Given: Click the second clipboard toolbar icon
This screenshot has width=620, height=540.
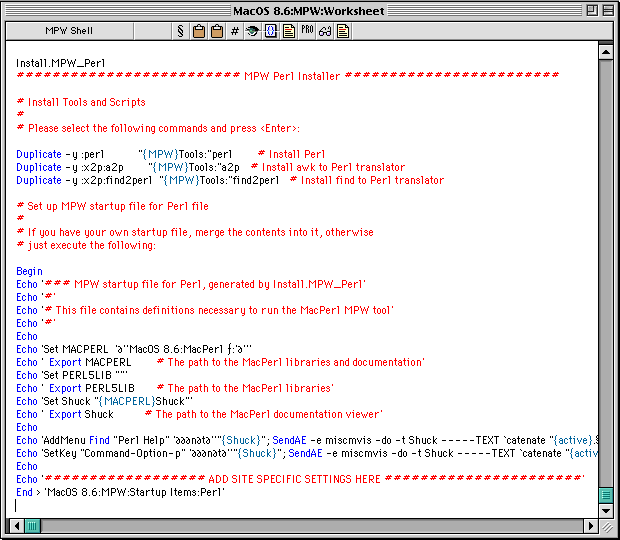Looking at the screenshot, I should 217,31.
